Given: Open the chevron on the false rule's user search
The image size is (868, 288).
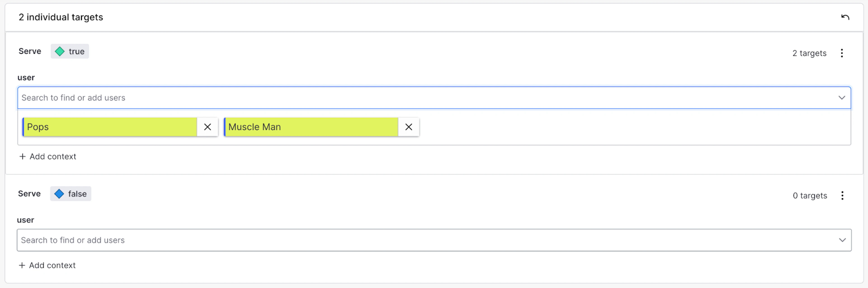Looking at the screenshot, I should 842,240.
